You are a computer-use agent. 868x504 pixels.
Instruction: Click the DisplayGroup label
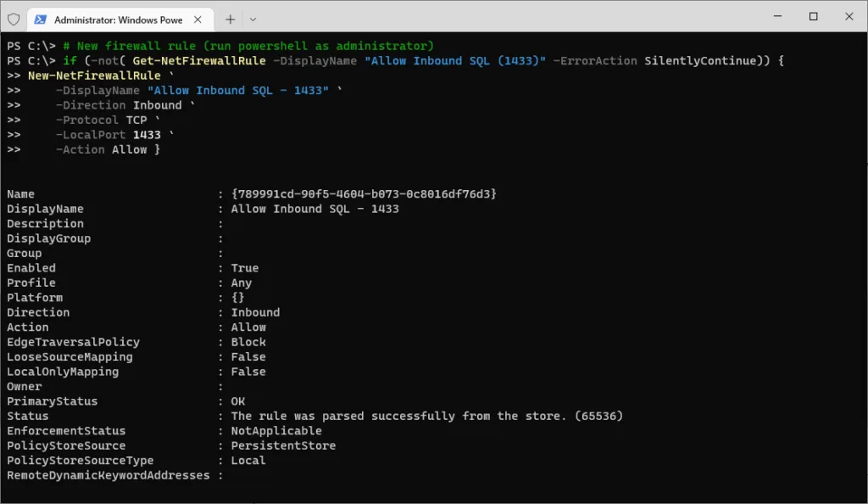[48, 238]
